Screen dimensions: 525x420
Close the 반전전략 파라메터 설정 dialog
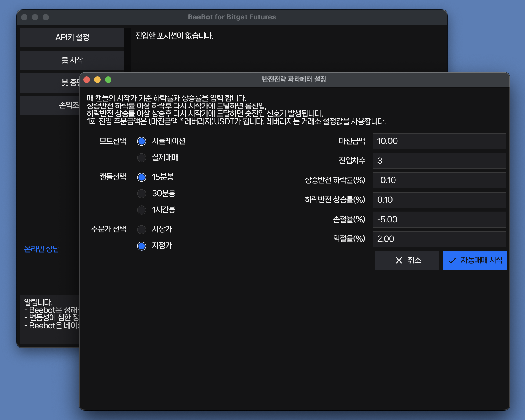[x=87, y=80]
